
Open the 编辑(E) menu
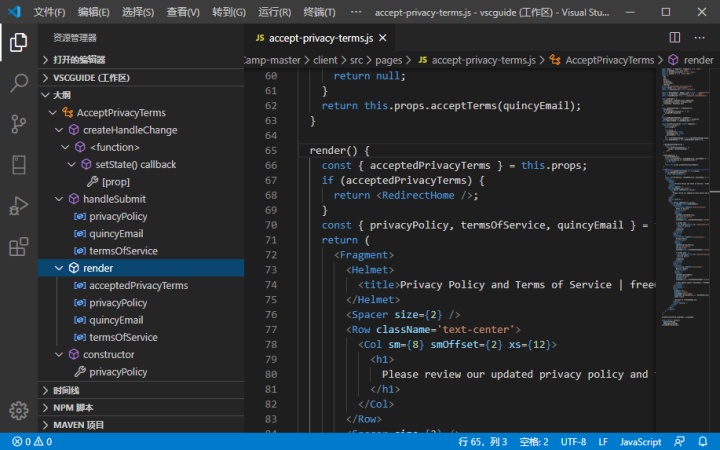pyautogui.click(x=93, y=12)
